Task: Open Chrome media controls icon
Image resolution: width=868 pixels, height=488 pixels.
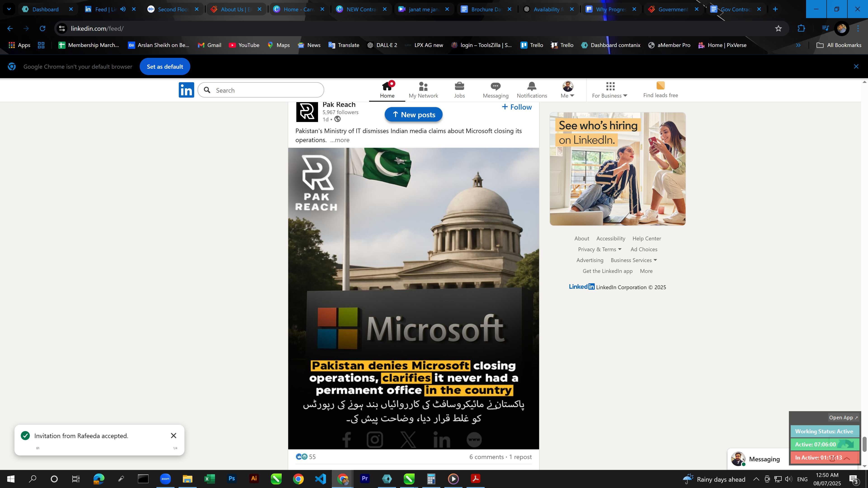Action: [x=825, y=29]
